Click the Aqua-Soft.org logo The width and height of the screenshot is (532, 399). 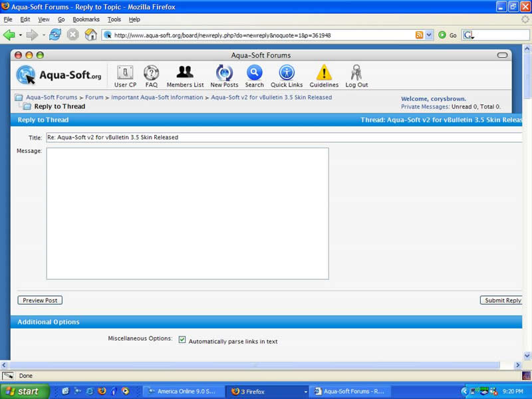pos(59,74)
